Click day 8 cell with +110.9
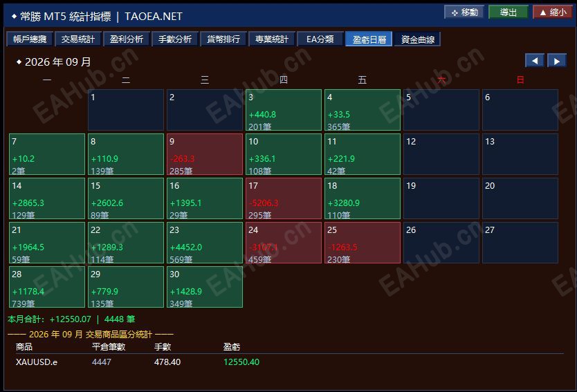This screenshot has width=577, height=392. click(x=126, y=154)
